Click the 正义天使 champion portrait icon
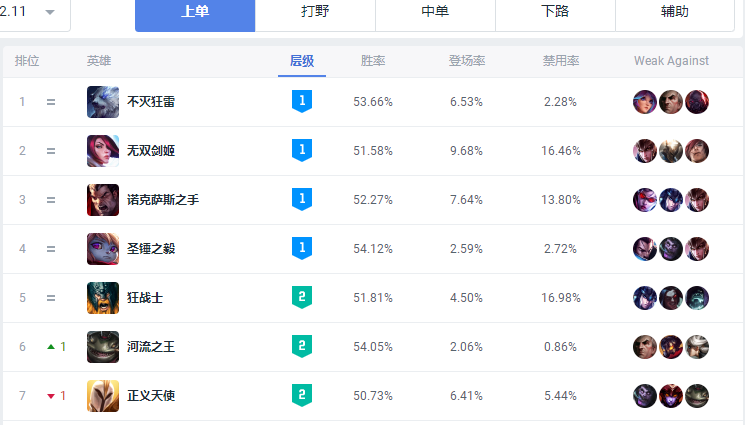This screenshot has width=745, height=425. 103,396
